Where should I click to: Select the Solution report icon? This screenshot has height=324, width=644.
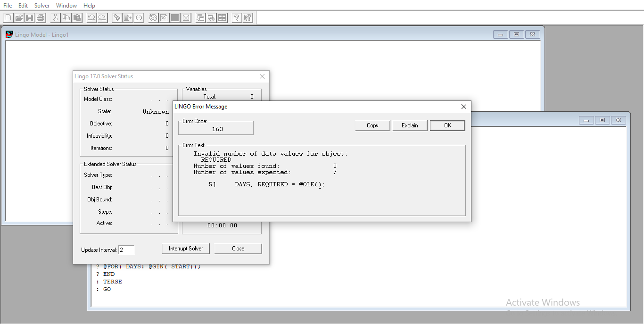[x=163, y=17]
